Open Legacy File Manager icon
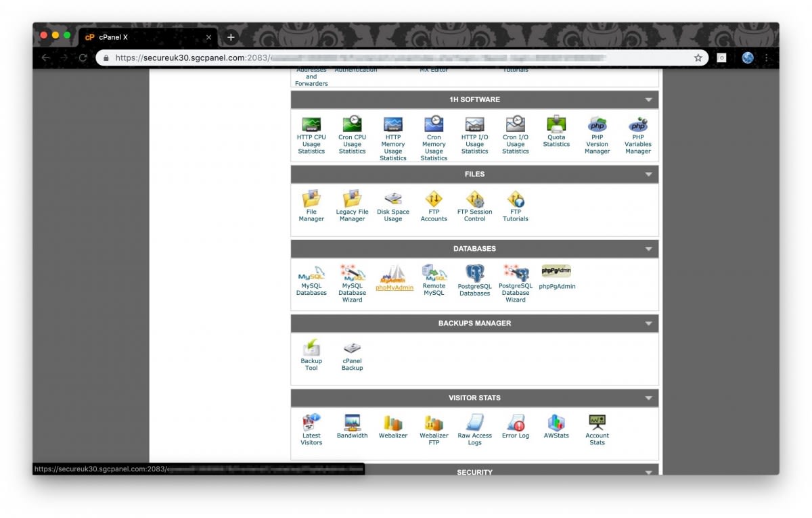Screen dimensions: 812x518 coord(352,199)
